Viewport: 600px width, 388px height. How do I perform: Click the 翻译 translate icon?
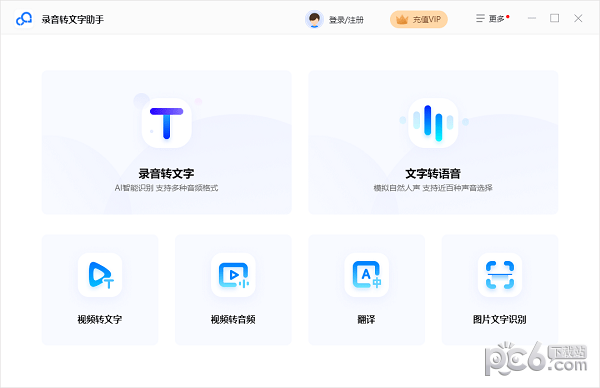pos(366,275)
